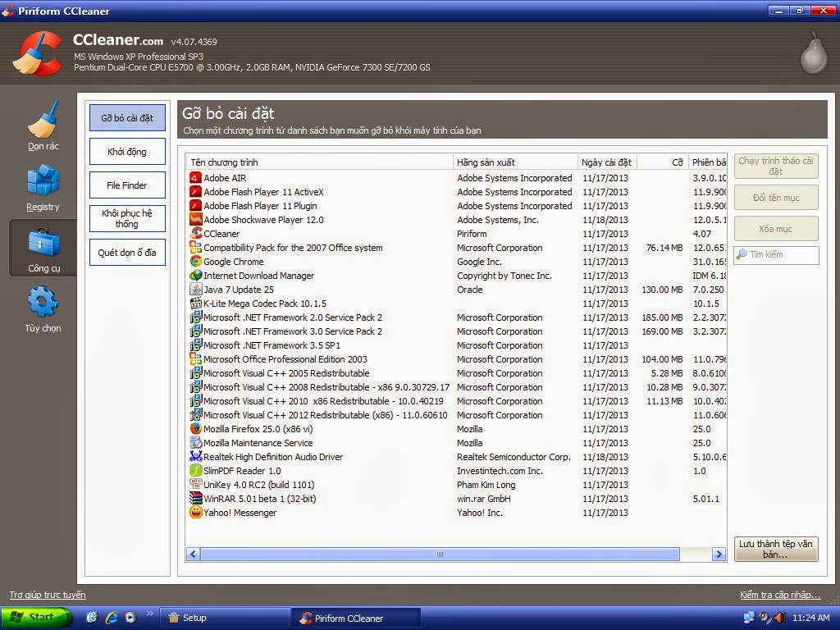840x630 pixels.
Task: Open the Tùy chọn options section
Action: point(43,309)
